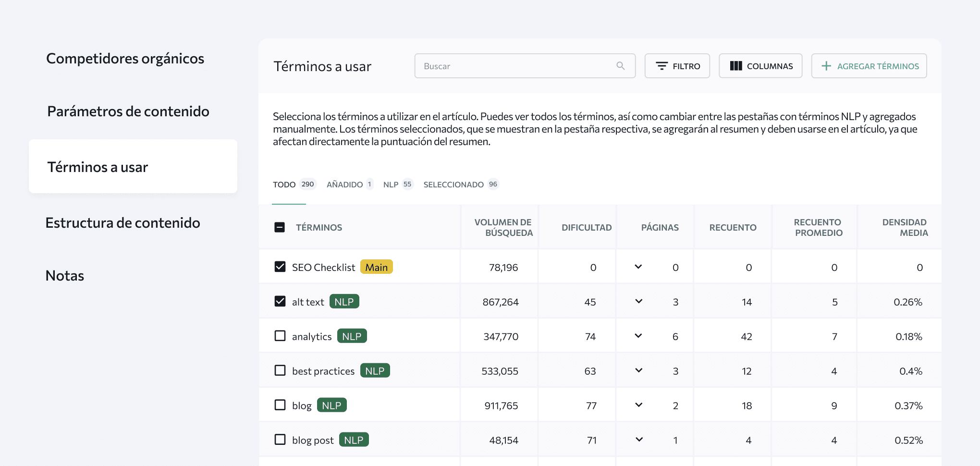Click inside the Buscar search field
This screenshot has height=466, width=980.
coord(504,66)
